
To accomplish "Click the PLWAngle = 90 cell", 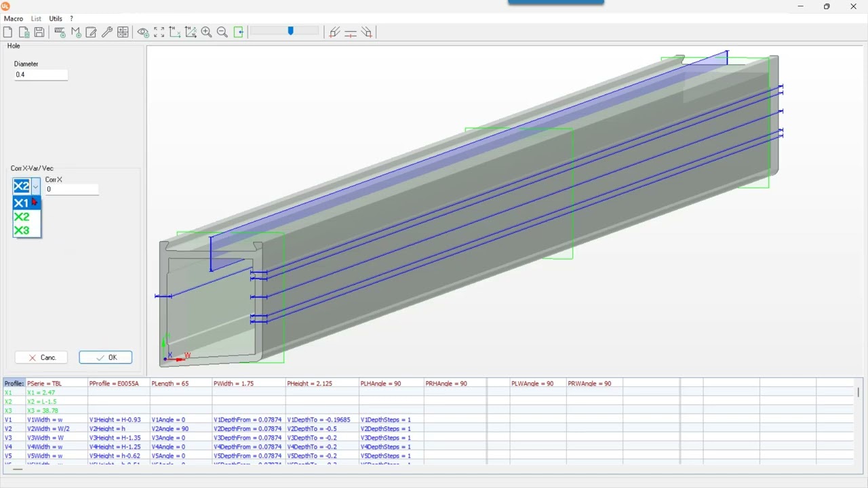I will pyautogui.click(x=537, y=384).
